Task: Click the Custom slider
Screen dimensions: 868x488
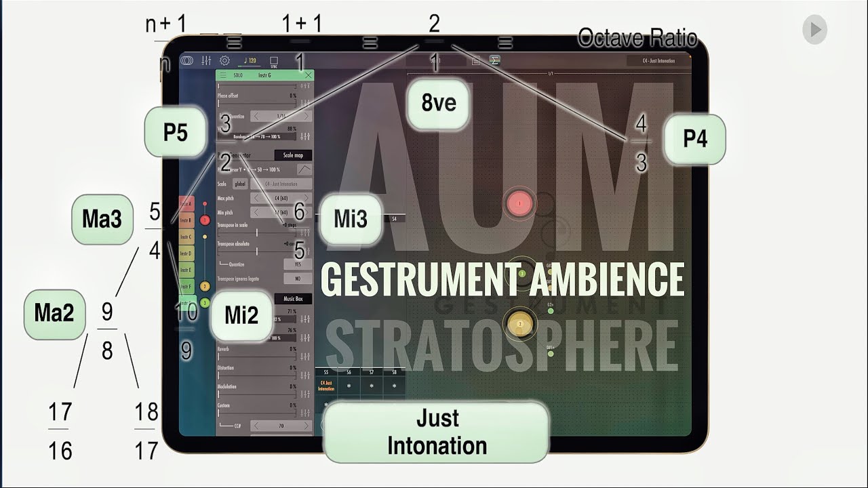Action: click(257, 413)
